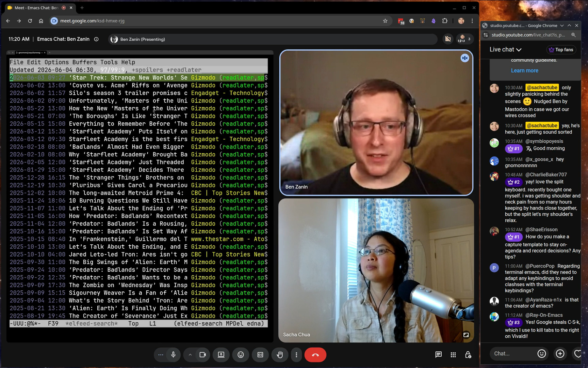The image size is (588, 368).
Task: Select the Meet - Emacs Chat tab
Action: point(40,7)
